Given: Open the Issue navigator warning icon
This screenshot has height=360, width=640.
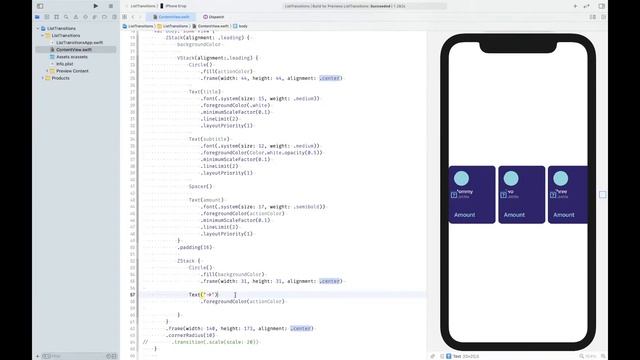Looking at the screenshot, I should pos(76,17).
